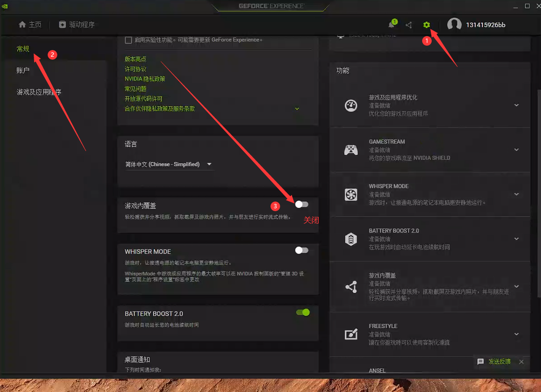Click the ANSEL feature label

(377, 370)
